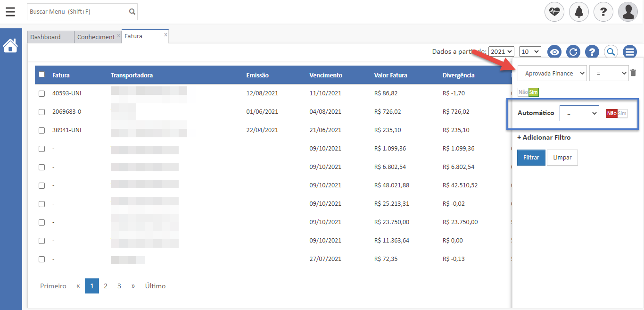Open the notifications bell
This screenshot has width=644, height=310.
pos(579,12)
